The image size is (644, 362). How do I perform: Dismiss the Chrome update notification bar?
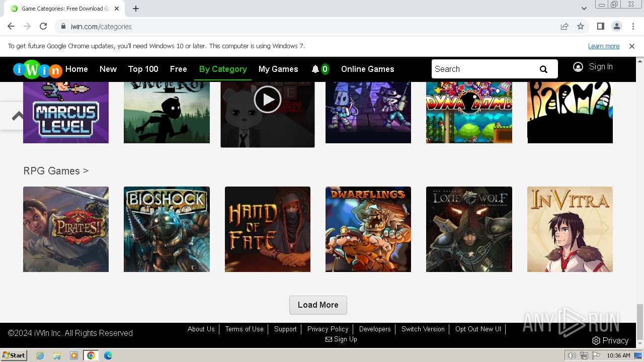click(632, 46)
